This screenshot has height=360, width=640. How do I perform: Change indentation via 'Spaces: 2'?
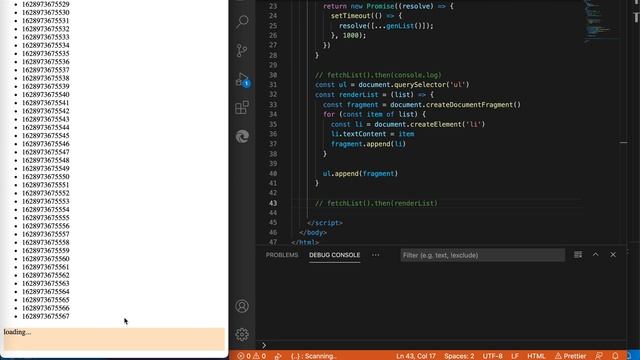click(459, 356)
